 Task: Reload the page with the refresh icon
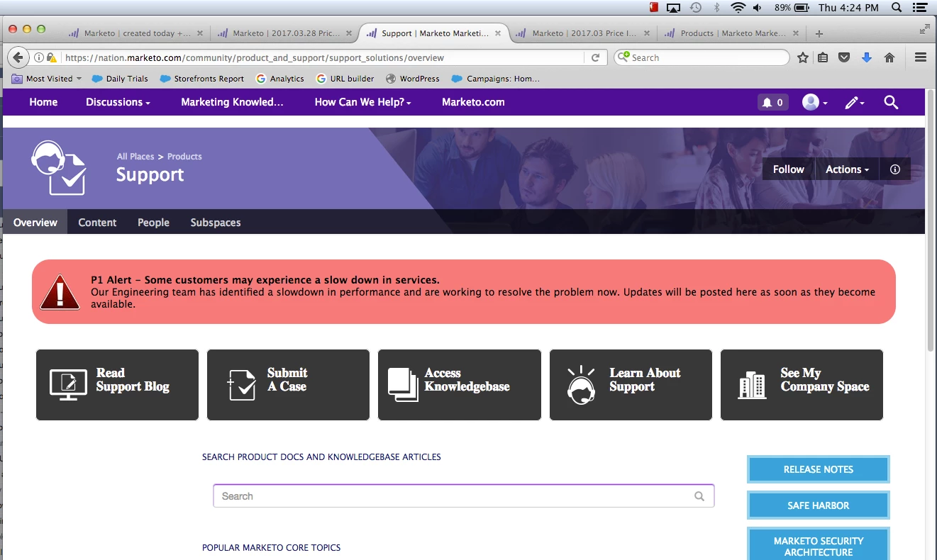(x=595, y=57)
